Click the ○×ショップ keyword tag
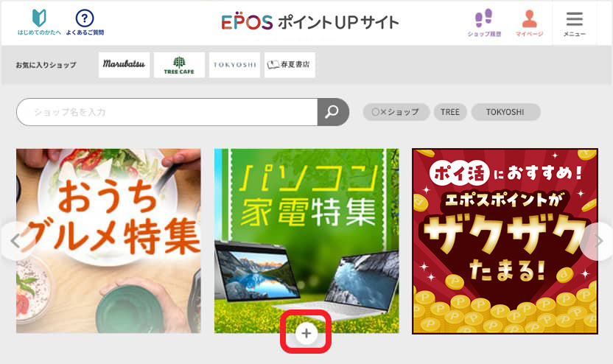 tap(396, 112)
